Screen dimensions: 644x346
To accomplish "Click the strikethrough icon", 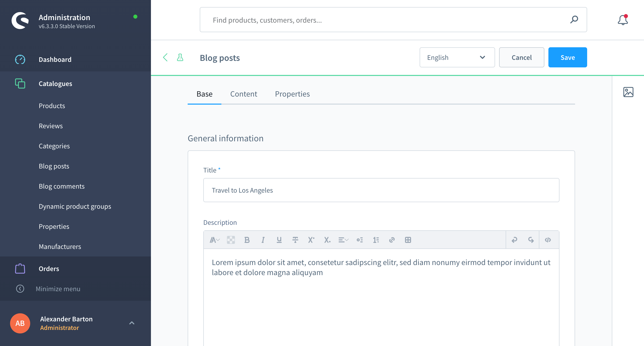I will coord(295,240).
